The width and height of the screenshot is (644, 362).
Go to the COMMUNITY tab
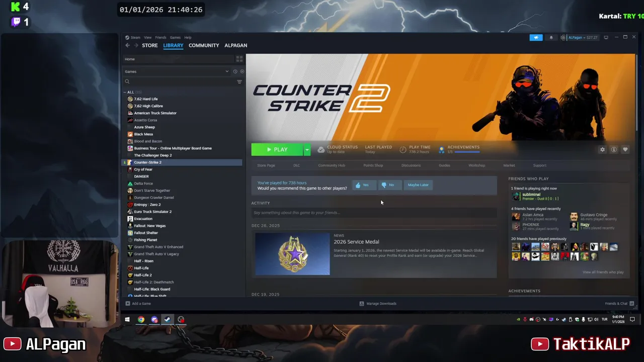(204, 45)
